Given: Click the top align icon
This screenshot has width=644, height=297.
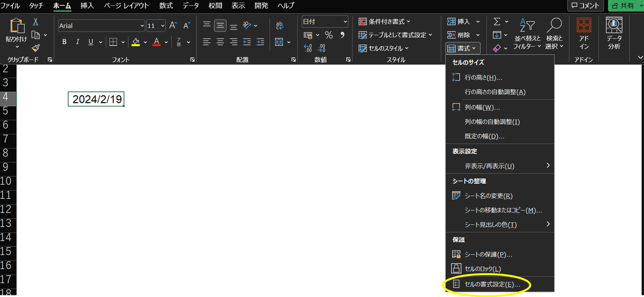Looking at the screenshot, I should 207,25.
